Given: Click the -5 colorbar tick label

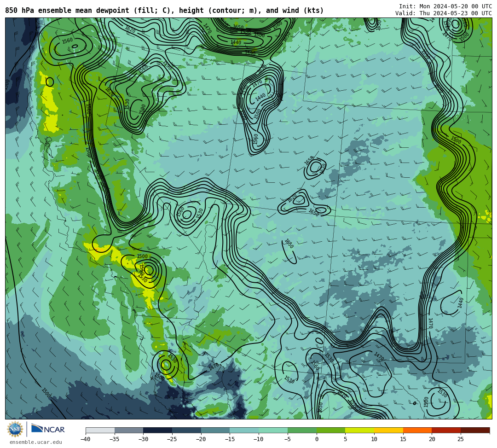Looking at the screenshot, I should [x=288, y=439].
